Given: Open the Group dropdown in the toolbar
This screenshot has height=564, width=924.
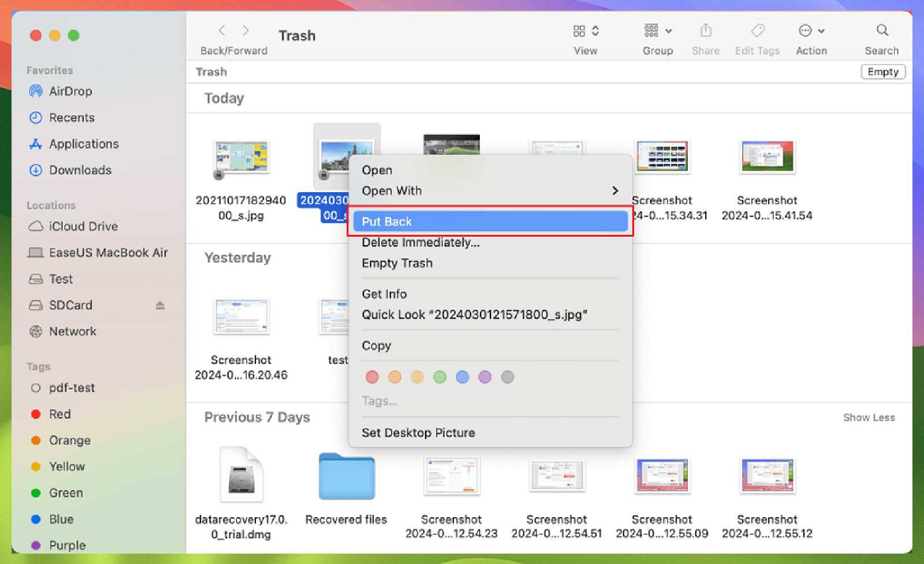Looking at the screenshot, I should coord(657,31).
